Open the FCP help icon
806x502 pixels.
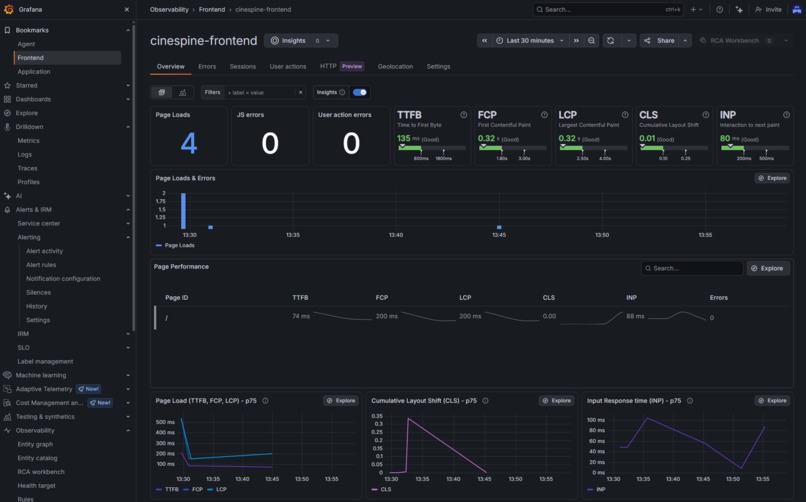tap(544, 115)
